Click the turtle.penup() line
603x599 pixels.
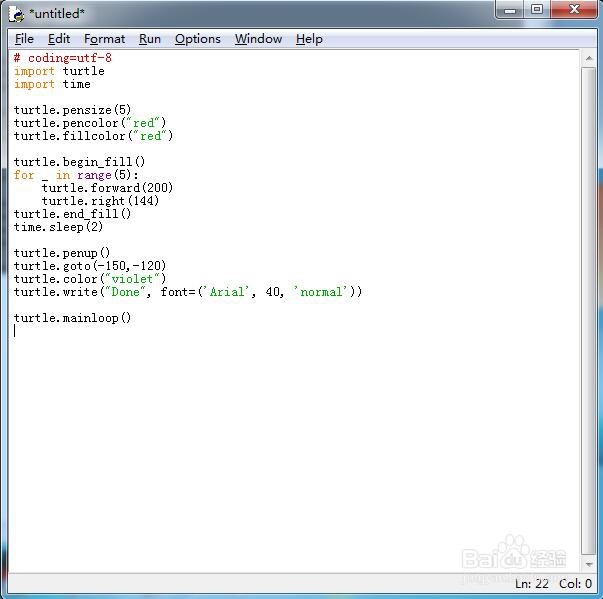click(x=62, y=253)
